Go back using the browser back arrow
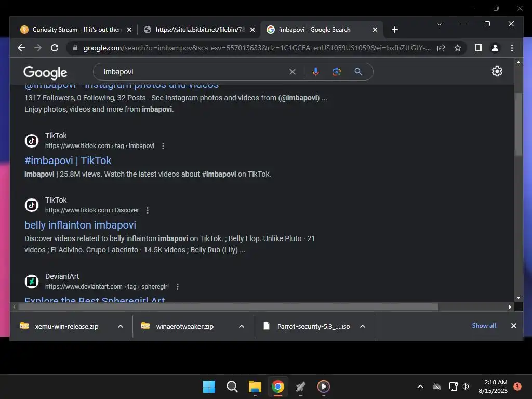This screenshot has height=399, width=532. [x=21, y=48]
